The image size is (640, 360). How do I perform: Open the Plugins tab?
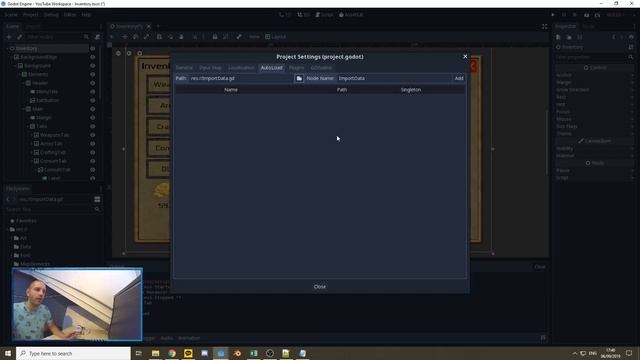pyautogui.click(x=297, y=68)
